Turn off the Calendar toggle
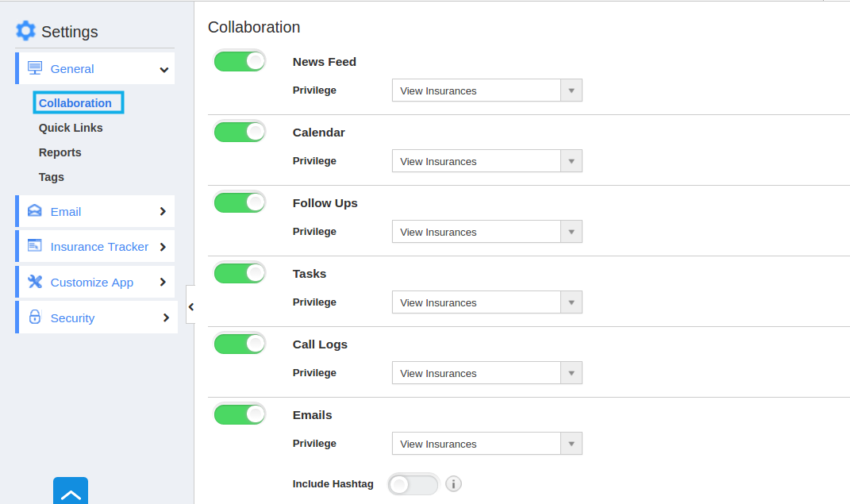850x504 pixels. point(240,132)
